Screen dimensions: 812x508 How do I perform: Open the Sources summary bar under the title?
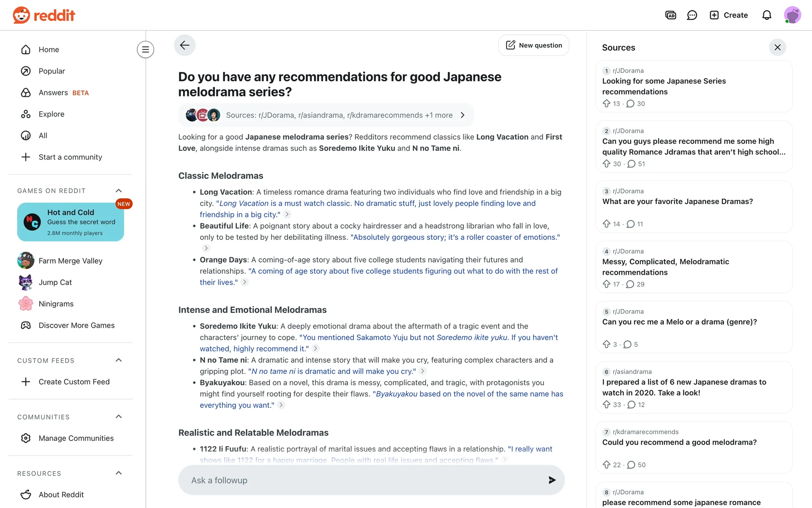326,115
